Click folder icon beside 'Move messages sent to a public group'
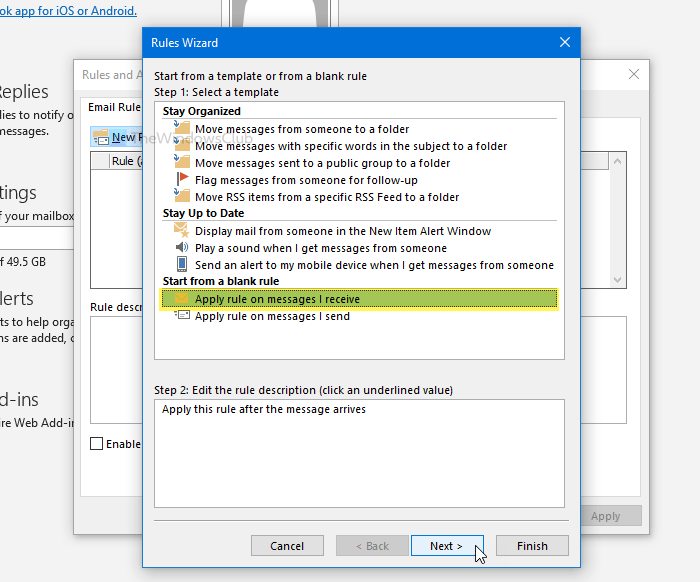The width and height of the screenshot is (700, 582). pyautogui.click(x=182, y=162)
